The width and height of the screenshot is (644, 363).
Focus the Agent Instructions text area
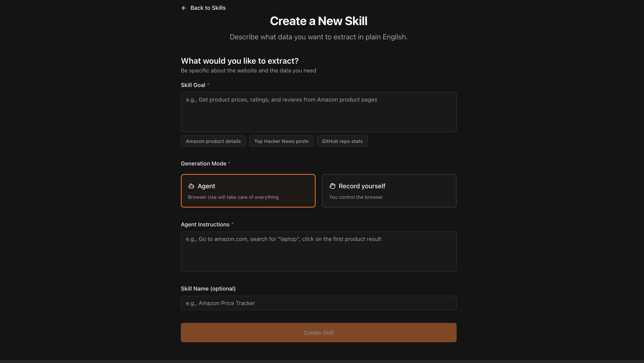318,252
